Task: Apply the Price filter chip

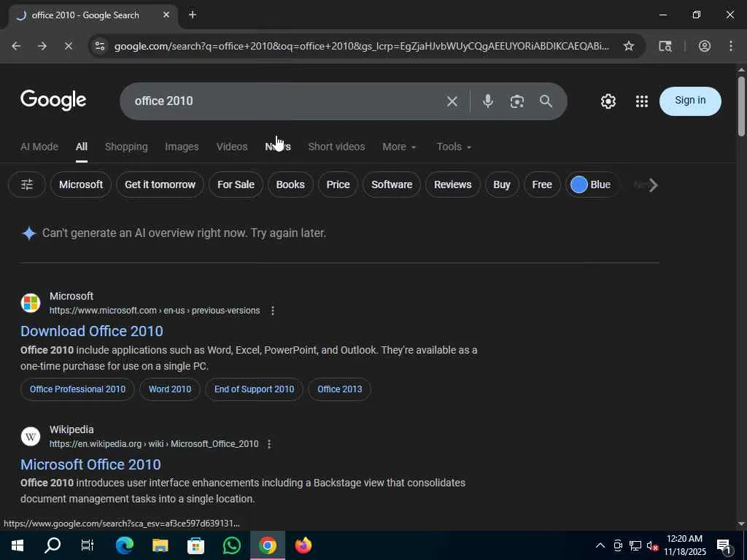Action: [338, 184]
